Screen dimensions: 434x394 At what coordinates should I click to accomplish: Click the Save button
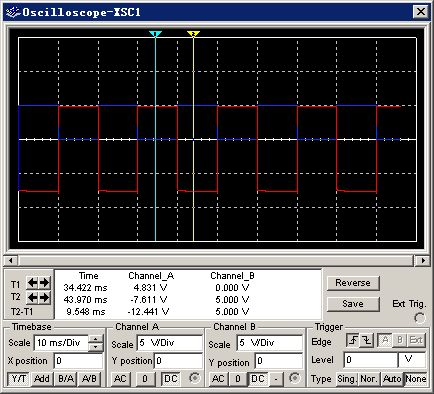[x=353, y=304]
